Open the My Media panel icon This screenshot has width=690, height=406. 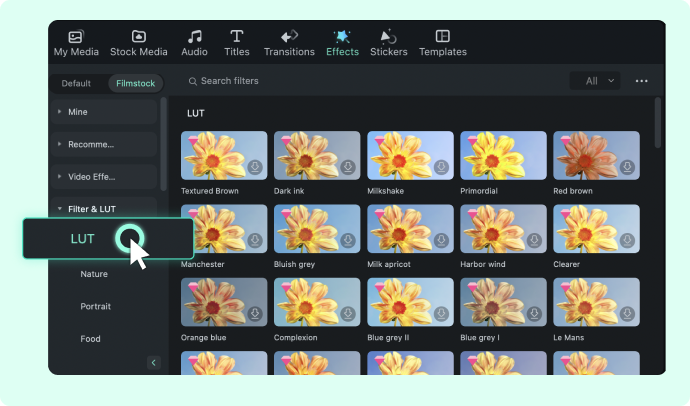76,37
